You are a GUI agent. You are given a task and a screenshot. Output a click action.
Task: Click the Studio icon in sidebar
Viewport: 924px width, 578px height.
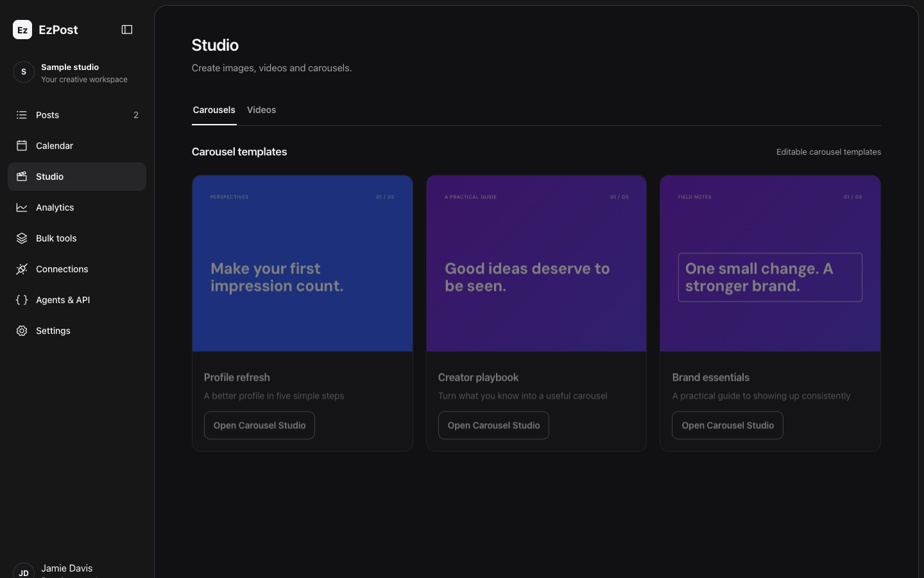22,177
